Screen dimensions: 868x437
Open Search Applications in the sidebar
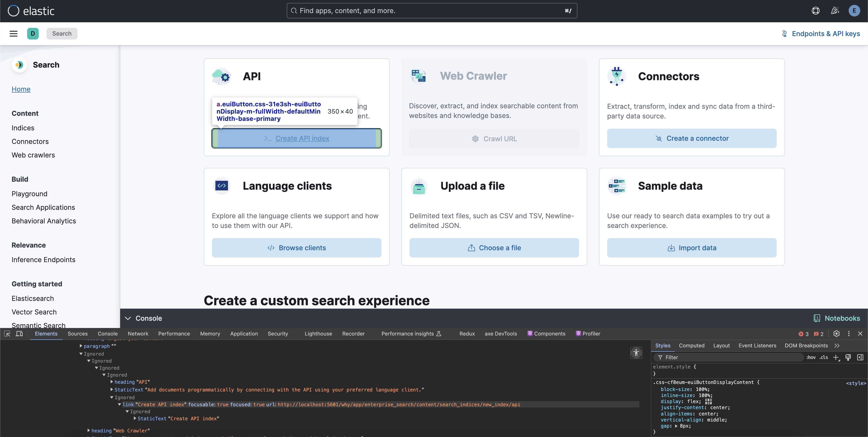[43, 207]
